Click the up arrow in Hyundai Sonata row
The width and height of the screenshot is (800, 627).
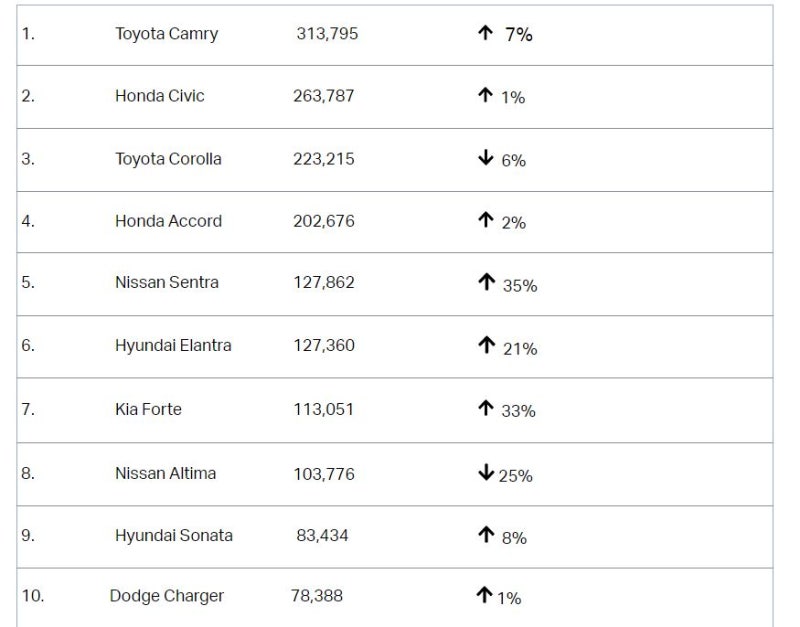(486, 535)
